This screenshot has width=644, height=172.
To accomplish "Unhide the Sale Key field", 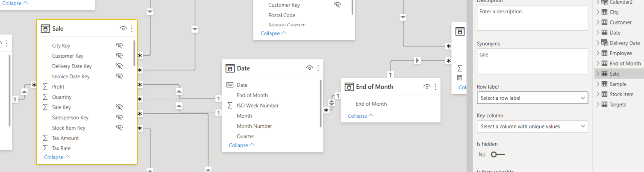I will pos(119,107).
